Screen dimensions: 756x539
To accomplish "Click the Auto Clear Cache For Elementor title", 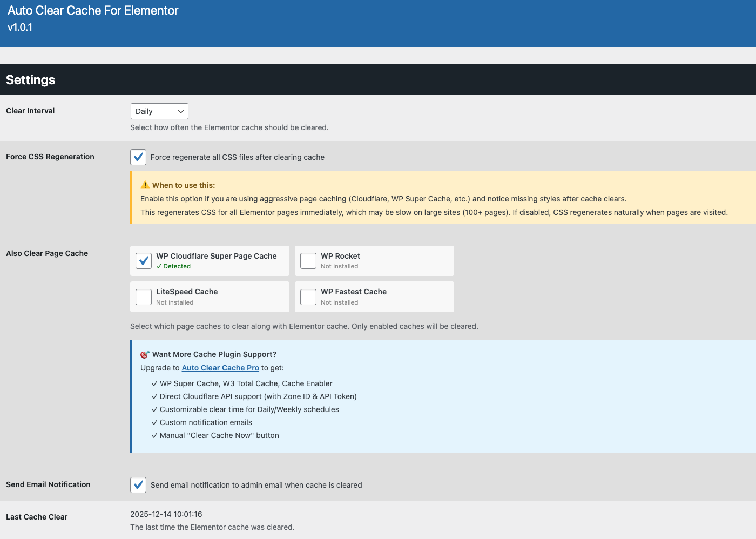I will click(x=93, y=10).
